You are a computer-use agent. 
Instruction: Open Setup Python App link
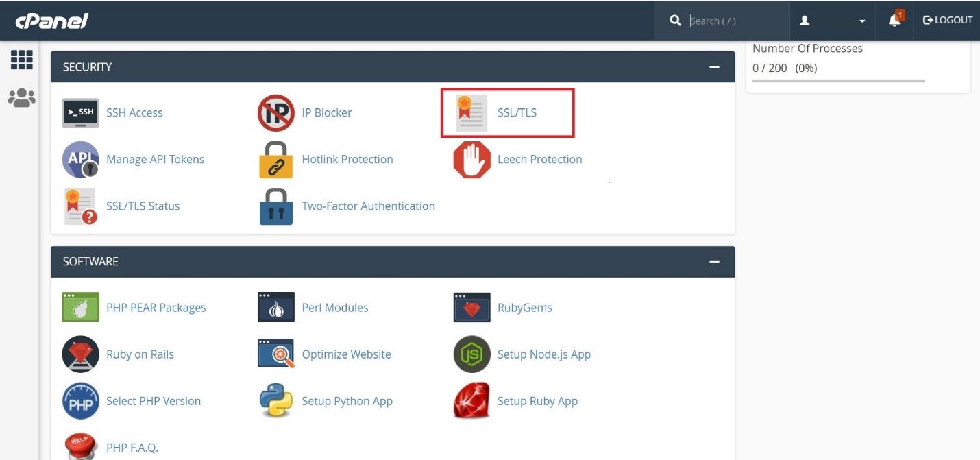pyautogui.click(x=347, y=401)
